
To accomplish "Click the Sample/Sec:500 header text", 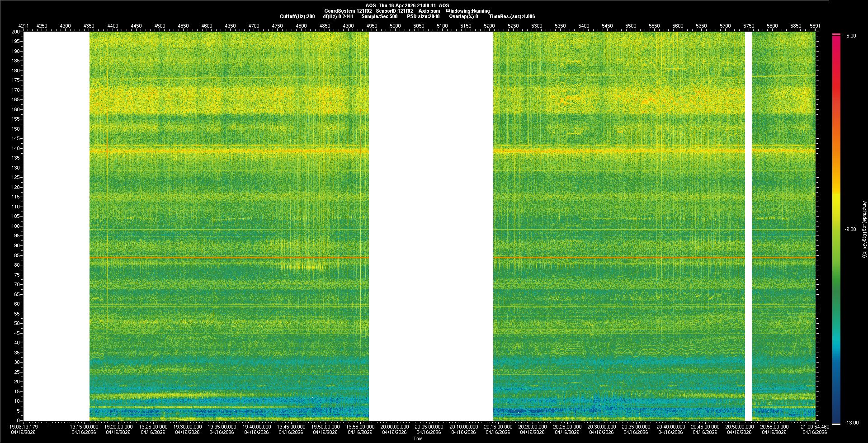I will tap(379, 16).
